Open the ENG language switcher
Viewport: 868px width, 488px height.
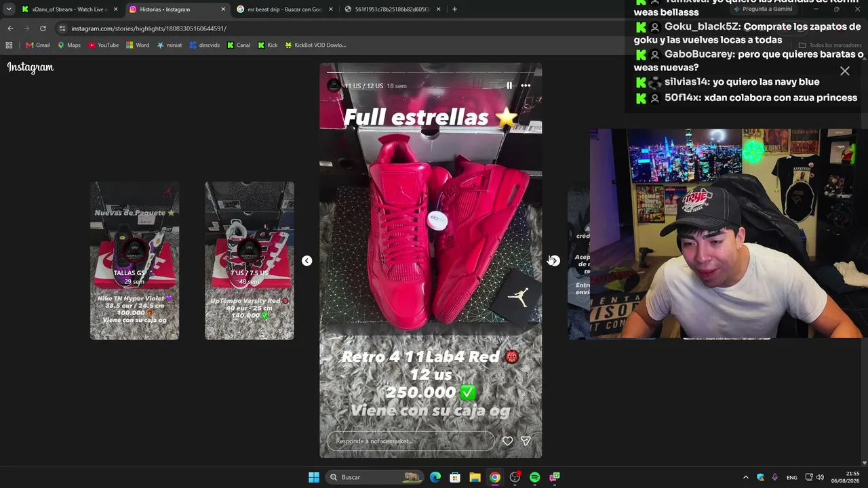click(792, 477)
